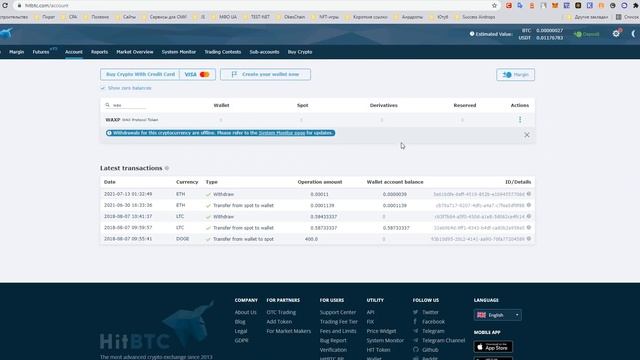Open Support Center footer link

tap(338, 312)
